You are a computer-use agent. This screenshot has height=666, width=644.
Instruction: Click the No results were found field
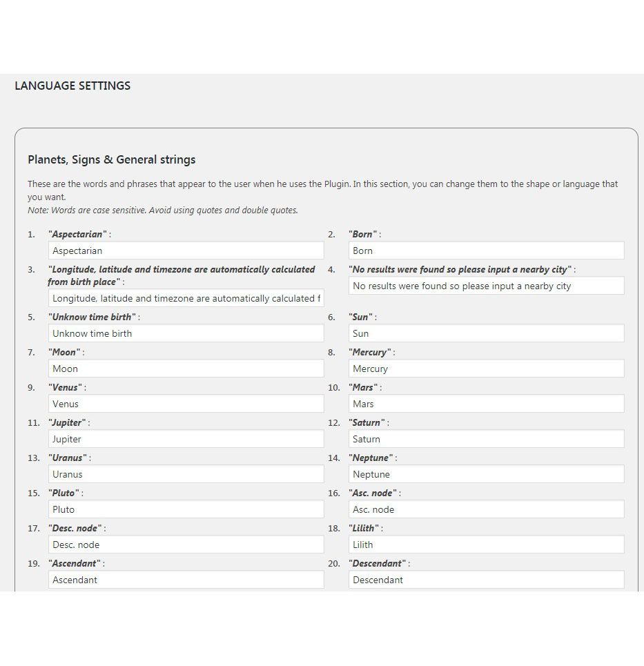486,286
